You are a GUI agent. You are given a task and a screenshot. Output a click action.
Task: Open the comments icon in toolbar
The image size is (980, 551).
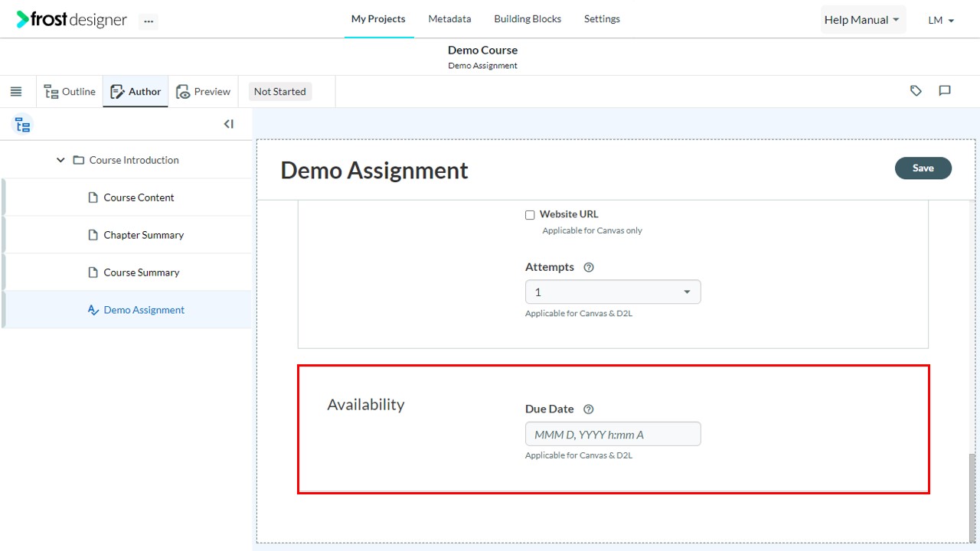coord(945,91)
